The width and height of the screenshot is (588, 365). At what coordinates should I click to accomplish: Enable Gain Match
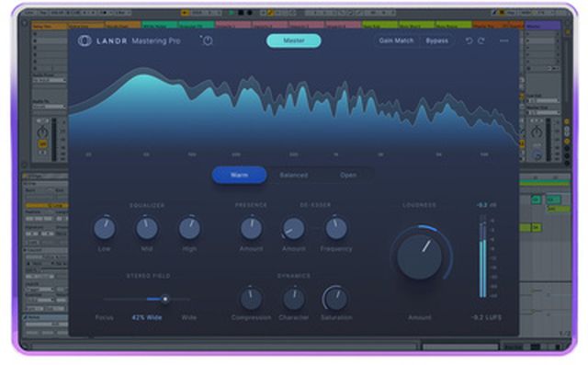[x=396, y=40]
